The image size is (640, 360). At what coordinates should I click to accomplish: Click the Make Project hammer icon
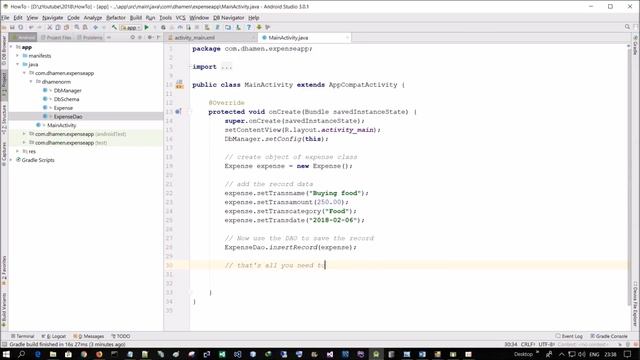(114, 27)
